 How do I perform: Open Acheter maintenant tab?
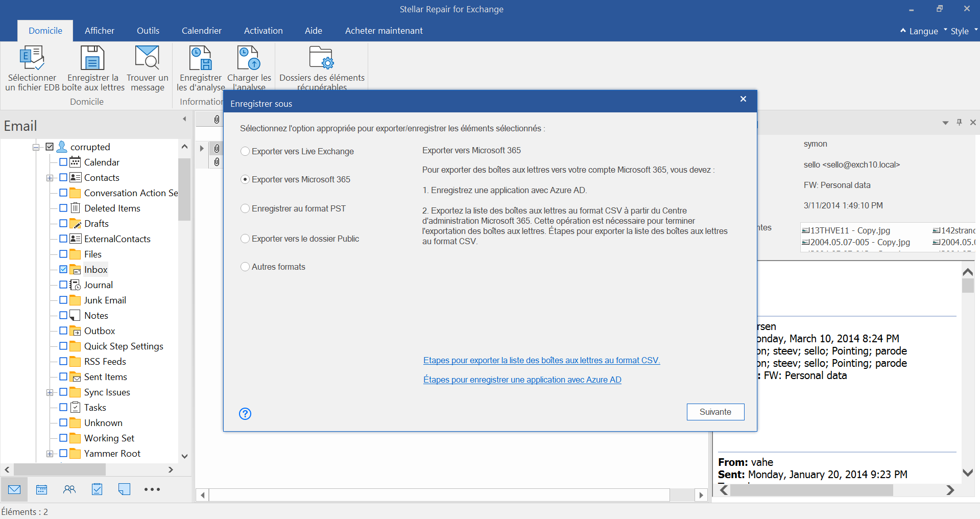(x=384, y=31)
